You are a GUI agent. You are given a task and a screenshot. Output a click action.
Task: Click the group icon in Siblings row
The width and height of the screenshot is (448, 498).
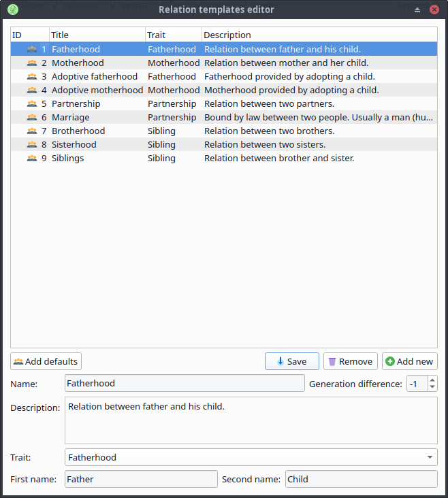[x=32, y=159]
